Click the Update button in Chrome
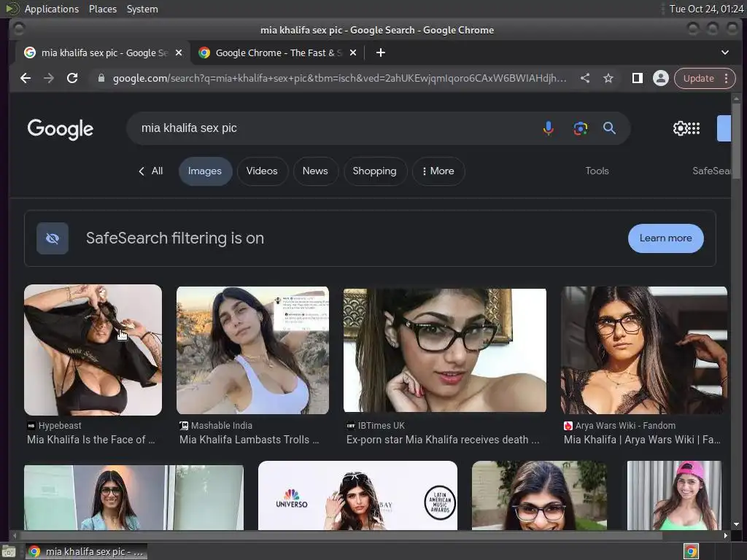 [x=698, y=78]
